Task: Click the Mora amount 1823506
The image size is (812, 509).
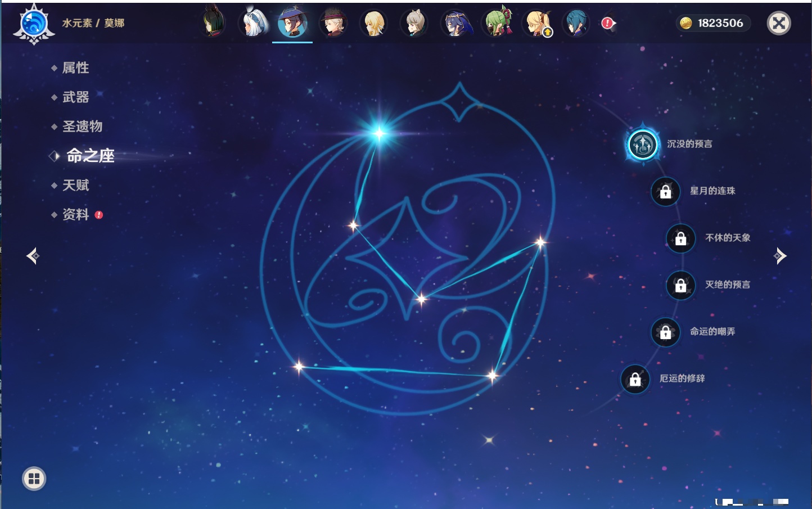Action: click(x=720, y=23)
